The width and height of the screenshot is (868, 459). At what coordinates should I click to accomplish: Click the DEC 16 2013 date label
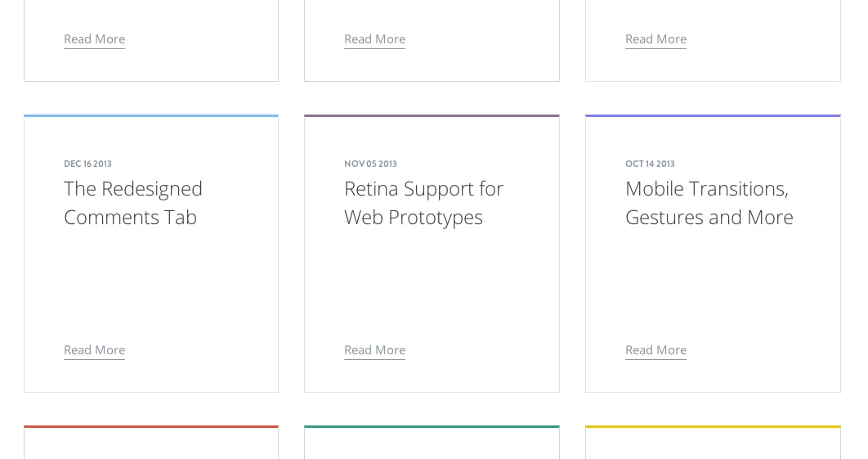(87, 164)
